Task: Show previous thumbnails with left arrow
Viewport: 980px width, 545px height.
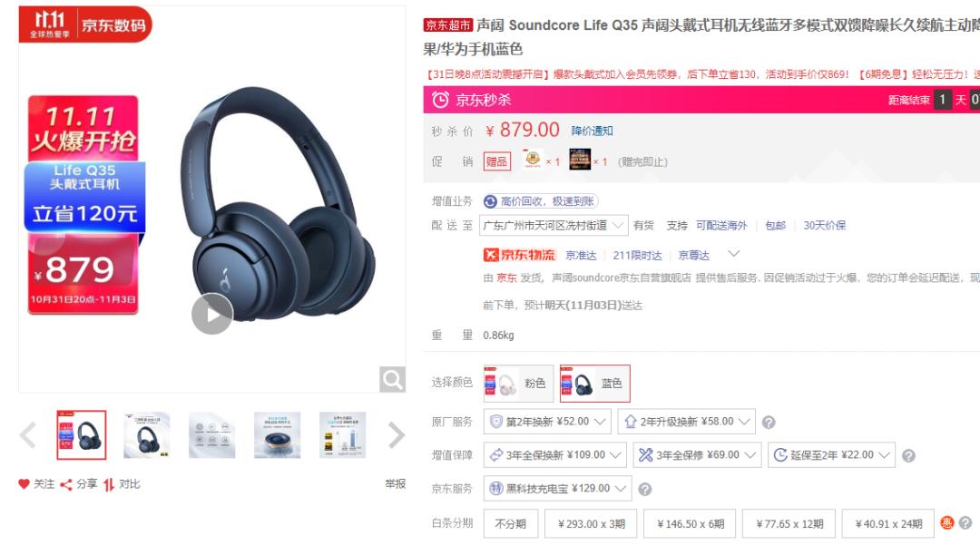Action: pyautogui.click(x=27, y=435)
